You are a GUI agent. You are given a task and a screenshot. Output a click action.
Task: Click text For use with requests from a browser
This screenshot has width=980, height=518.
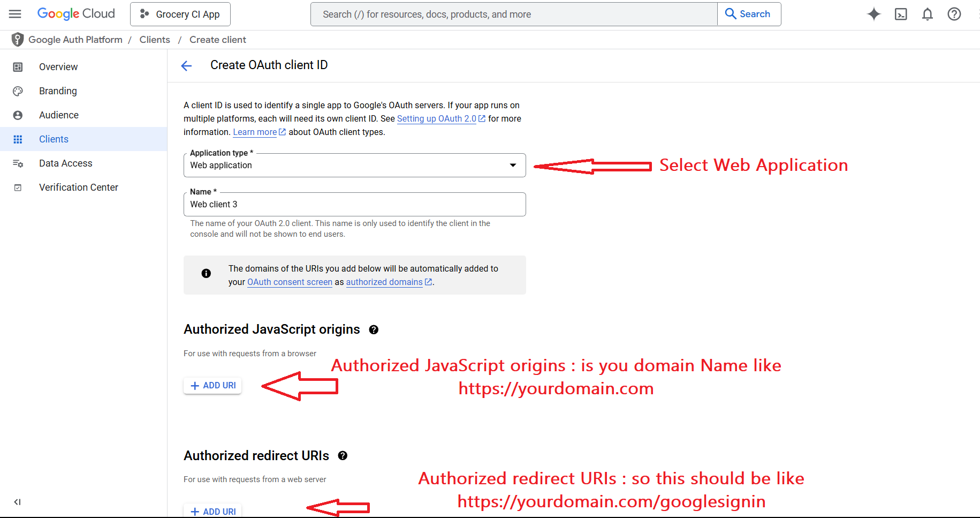(250, 354)
